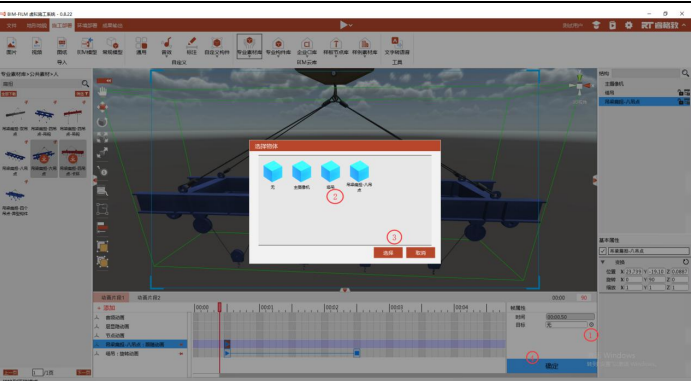Click the target picker icon beside 目标 field
This screenshot has width=691, height=381.
pos(591,325)
